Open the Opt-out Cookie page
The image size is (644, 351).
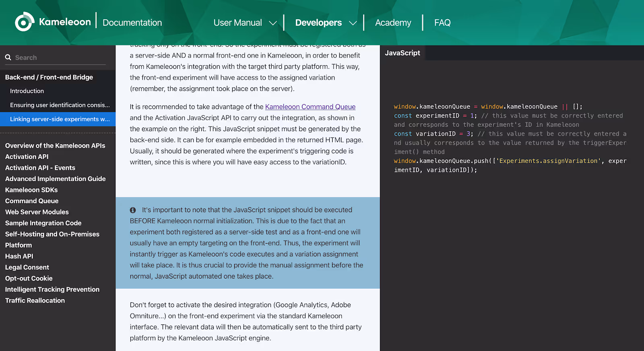(29, 279)
